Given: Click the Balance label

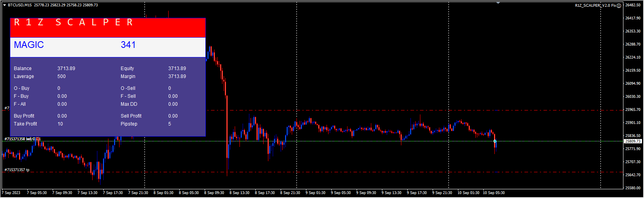Looking at the screenshot, I should click(23, 69).
